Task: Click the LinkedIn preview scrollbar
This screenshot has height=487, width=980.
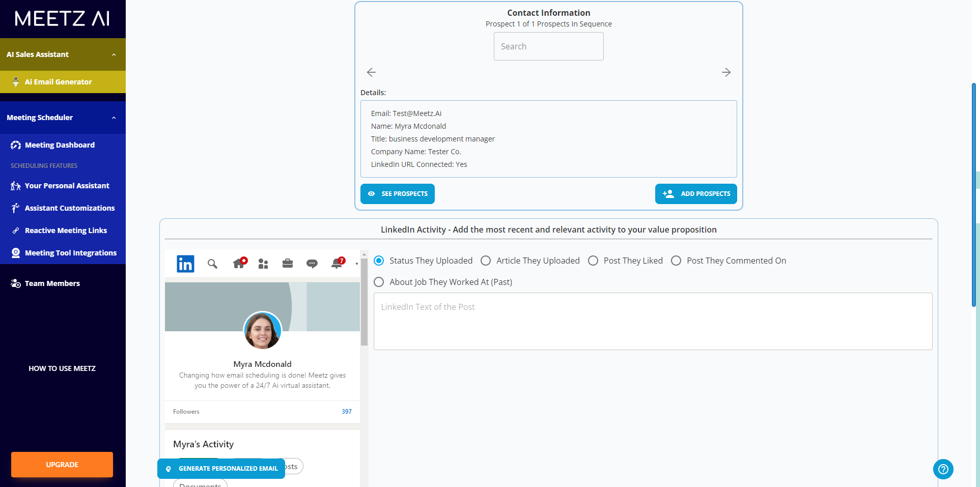Action: (364, 302)
